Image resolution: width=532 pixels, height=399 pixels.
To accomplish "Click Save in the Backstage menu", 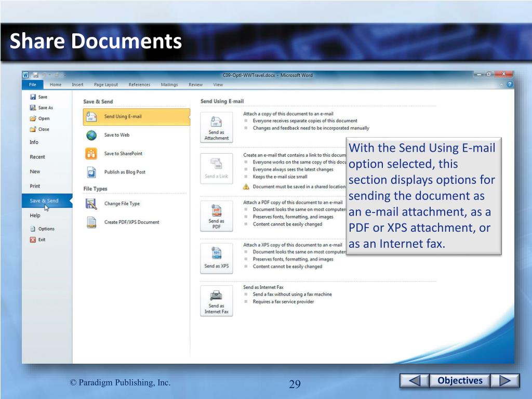I will (x=38, y=97).
